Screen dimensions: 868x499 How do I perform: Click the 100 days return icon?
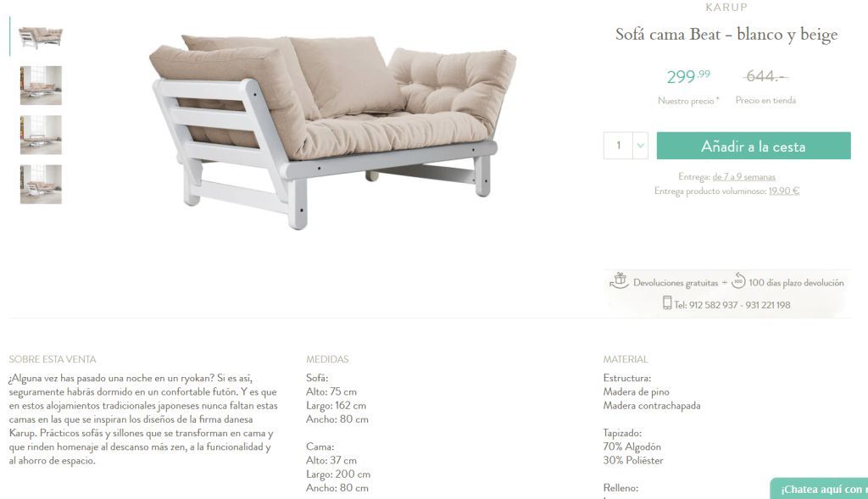[738, 281]
